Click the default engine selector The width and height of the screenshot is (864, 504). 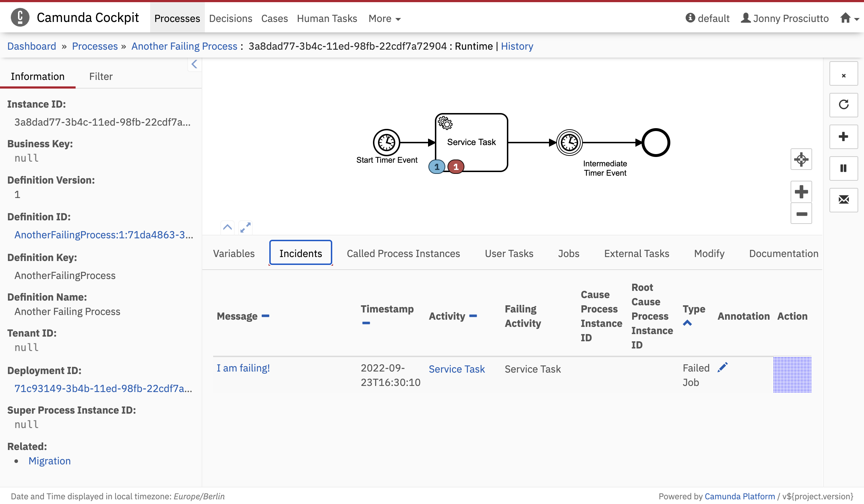point(708,18)
